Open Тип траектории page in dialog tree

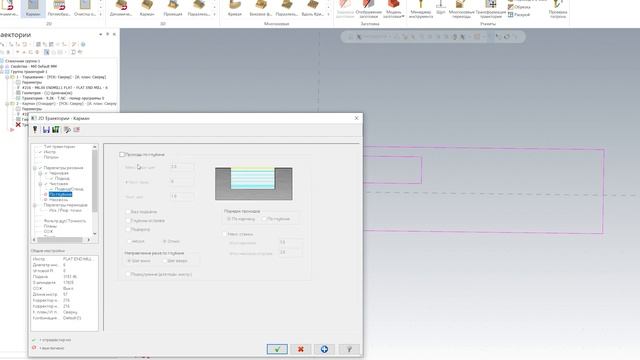coord(59,146)
